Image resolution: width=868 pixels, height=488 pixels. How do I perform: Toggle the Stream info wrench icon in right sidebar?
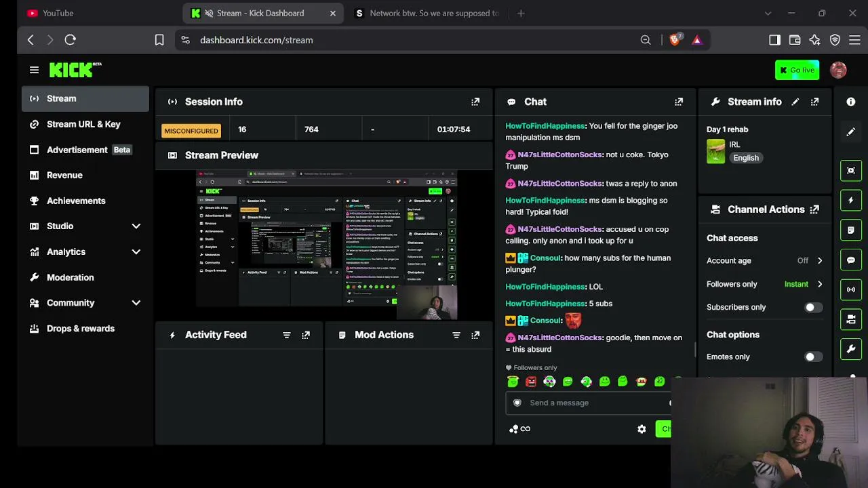851,349
